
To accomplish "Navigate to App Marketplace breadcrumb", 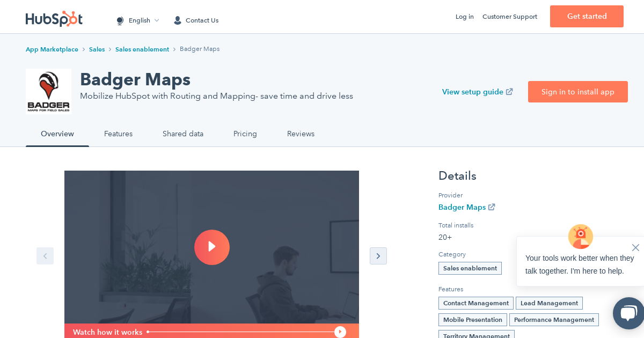I will pyautogui.click(x=52, y=49).
